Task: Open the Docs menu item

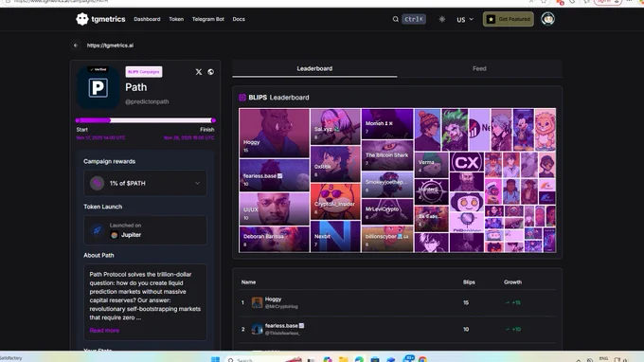Action: [x=239, y=19]
